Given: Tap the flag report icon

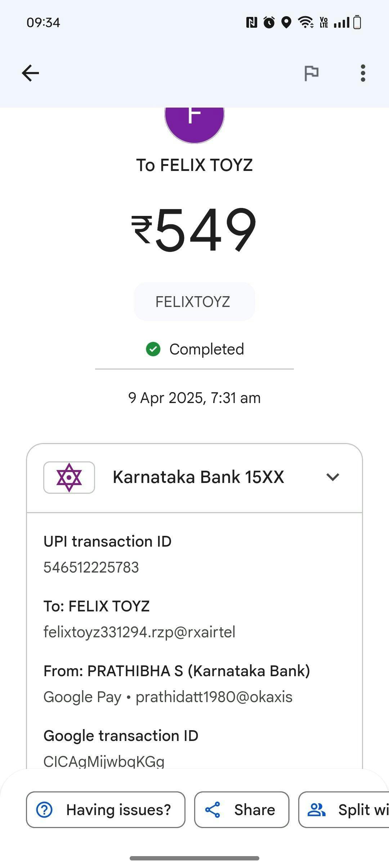Looking at the screenshot, I should (x=311, y=73).
